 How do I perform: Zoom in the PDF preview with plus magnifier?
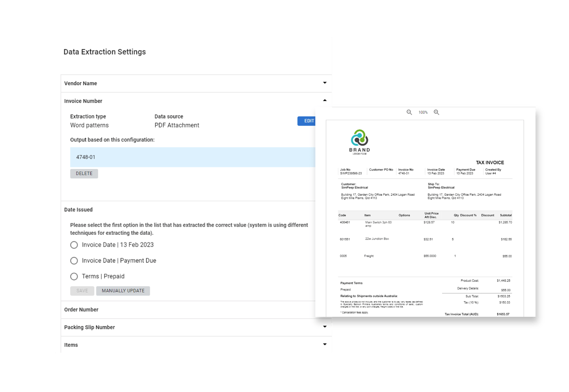click(x=436, y=112)
